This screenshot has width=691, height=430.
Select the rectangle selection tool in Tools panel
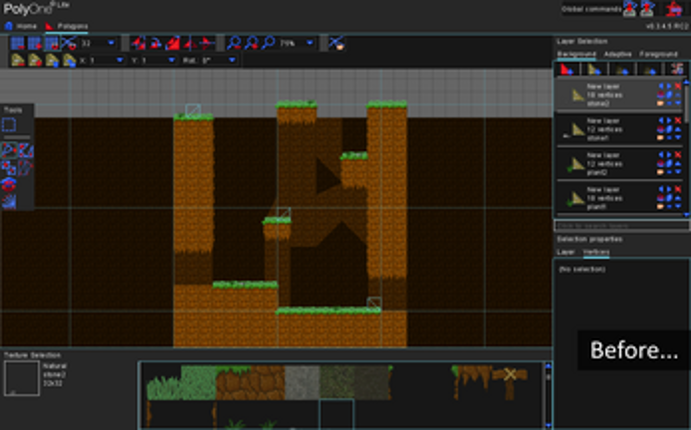click(9, 125)
